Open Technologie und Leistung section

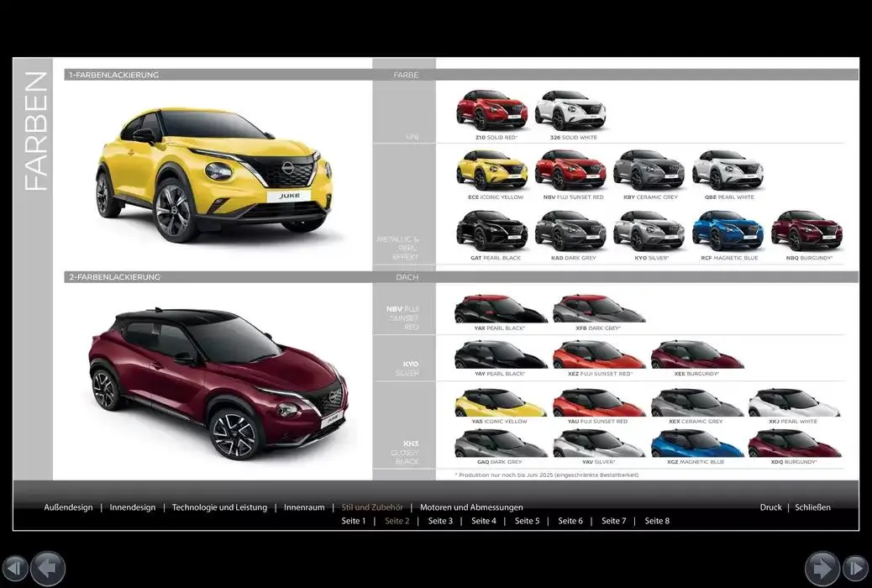219,507
